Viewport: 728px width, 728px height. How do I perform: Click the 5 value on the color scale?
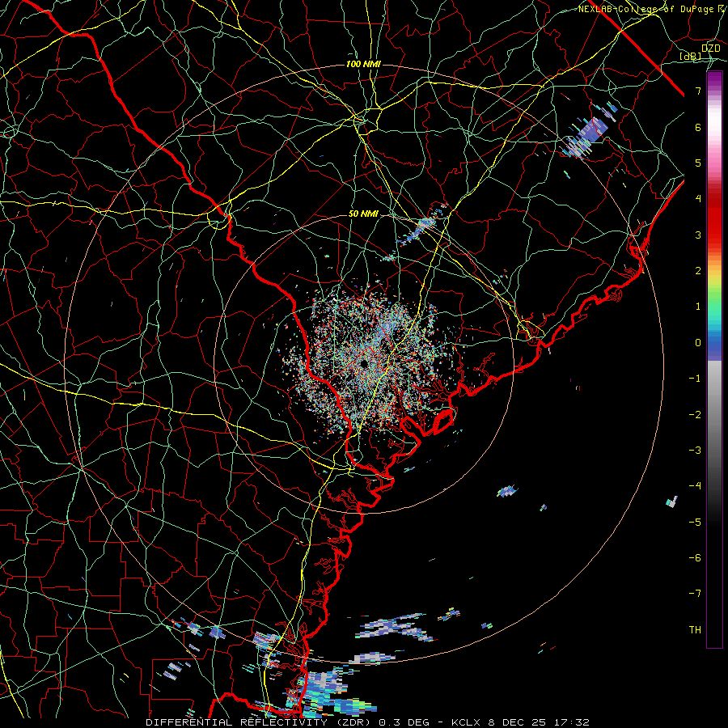point(698,163)
